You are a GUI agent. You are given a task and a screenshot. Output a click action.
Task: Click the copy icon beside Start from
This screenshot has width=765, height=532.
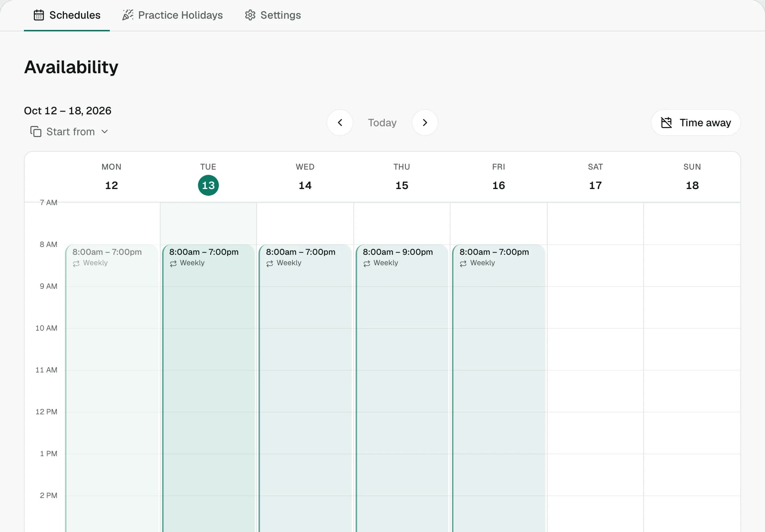point(36,132)
